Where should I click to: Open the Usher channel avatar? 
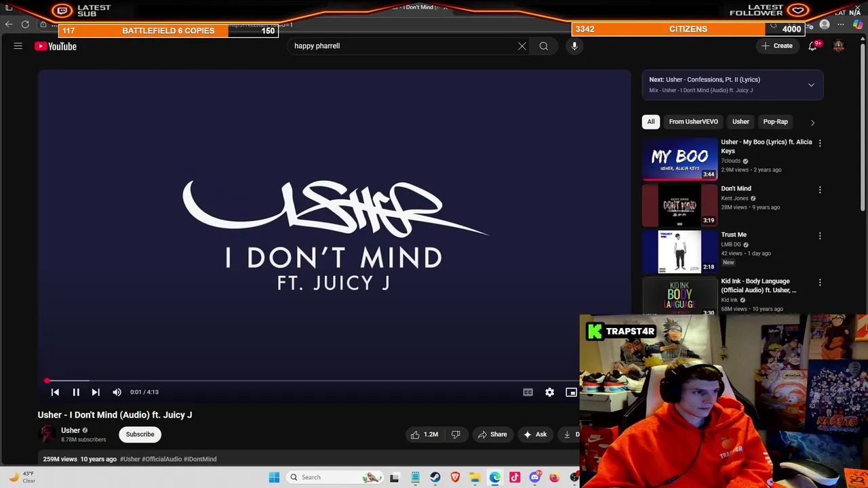(47, 434)
